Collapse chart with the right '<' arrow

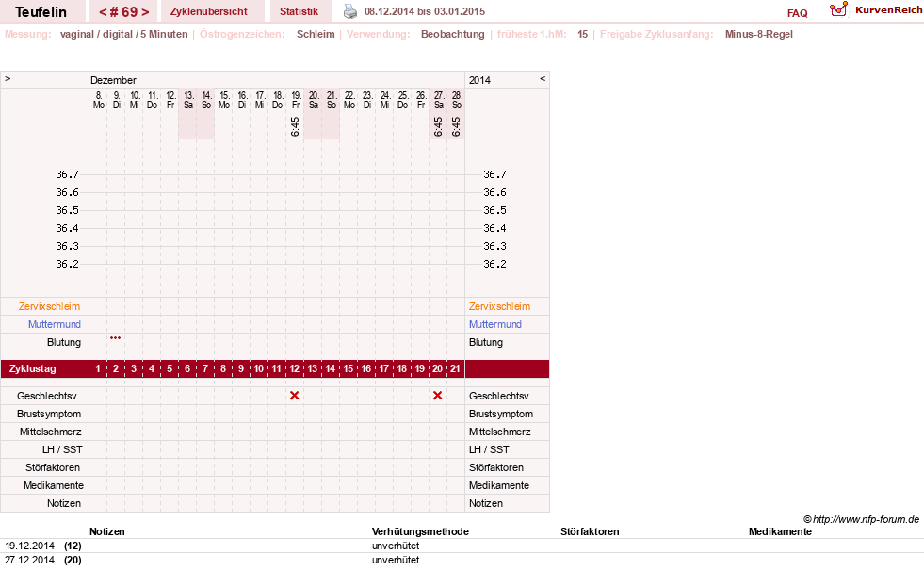click(543, 78)
